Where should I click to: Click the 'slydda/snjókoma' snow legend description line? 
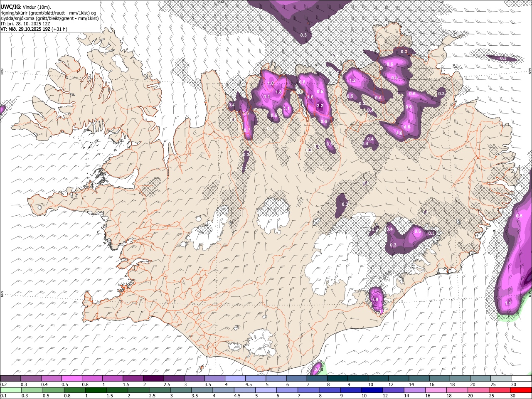click(49, 18)
